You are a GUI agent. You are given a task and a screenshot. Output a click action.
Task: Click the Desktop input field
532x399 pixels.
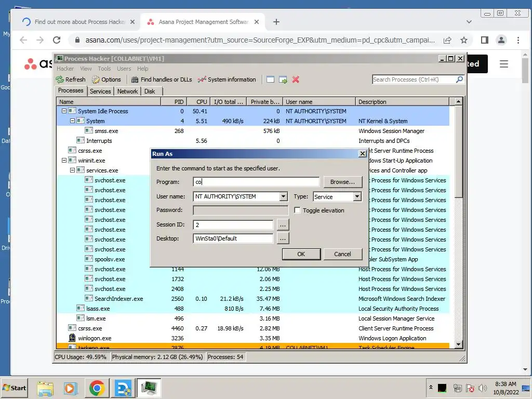click(233, 238)
